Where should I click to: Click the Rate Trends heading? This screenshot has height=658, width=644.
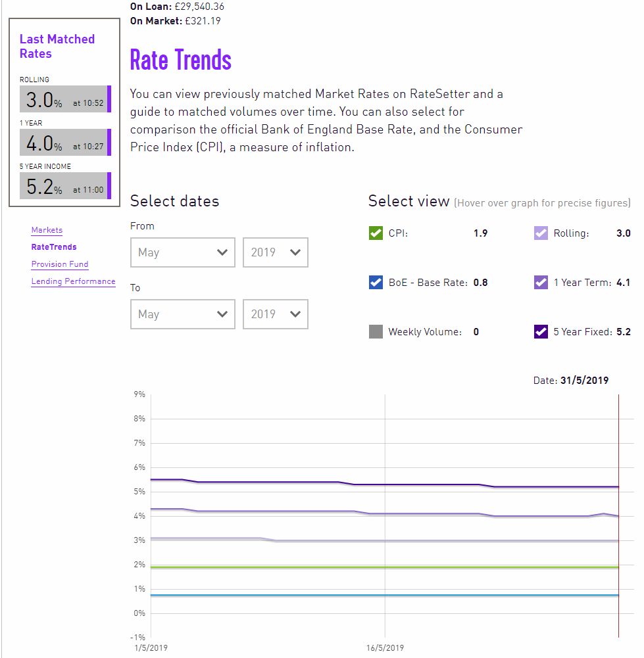(180, 60)
